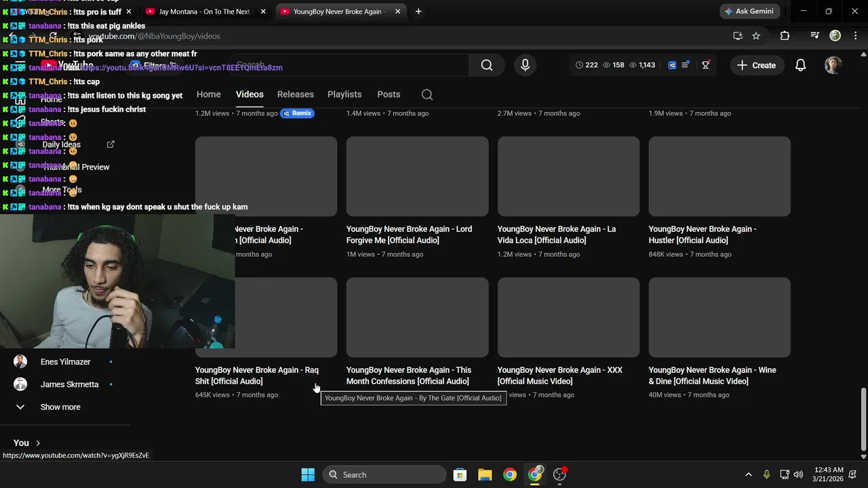The height and width of the screenshot is (488, 868).
Task: Open the OBS icon in the taskbar
Action: [560, 474]
